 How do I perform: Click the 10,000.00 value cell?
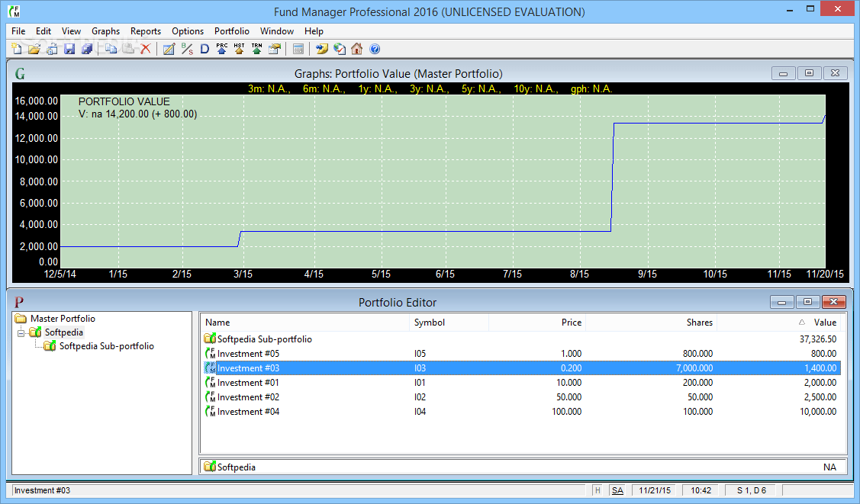[818, 412]
